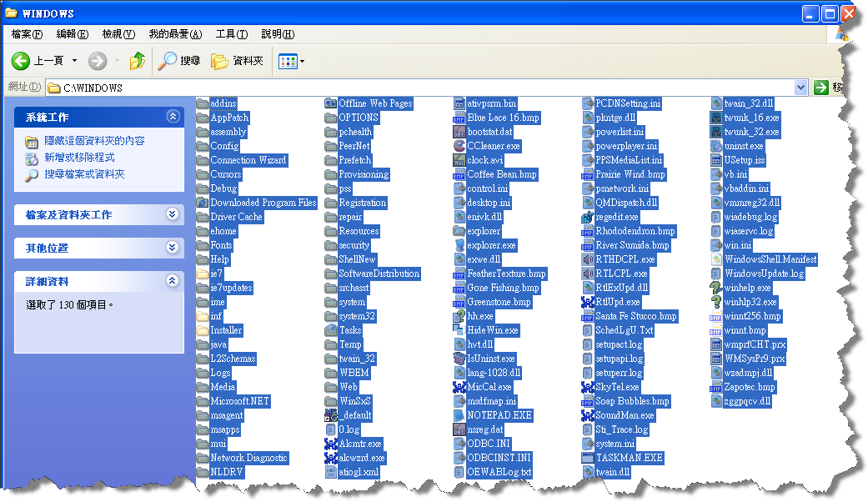Click the ODBCINST.INI file name
This screenshot has height=502, width=868.
coord(499,458)
